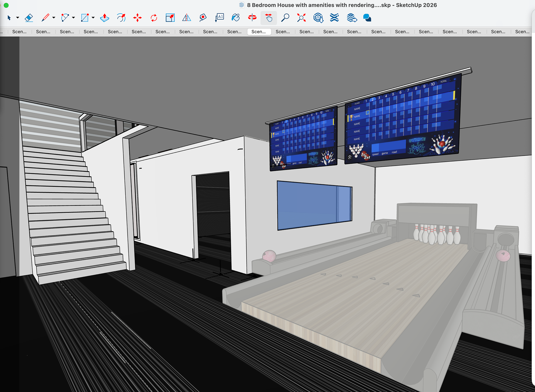Select the Eraser tool
Screen dimensions: 535x392
(29, 18)
